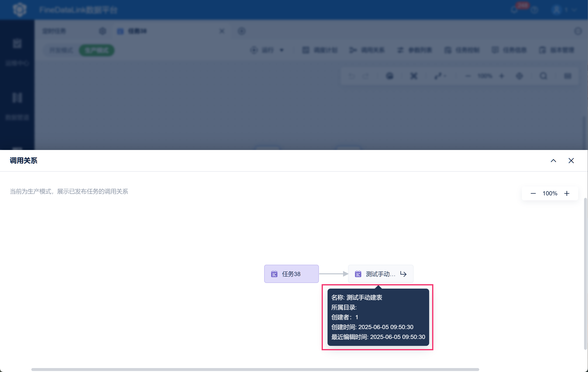This screenshot has width=588, height=372.
Task: Switch to the green 生产模式 toggle
Action: pos(97,50)
